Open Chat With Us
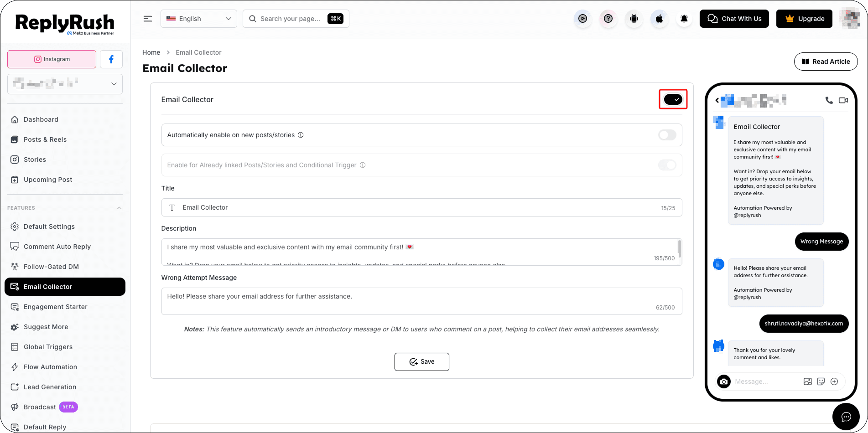868x433 pixels. coord(734,19)
